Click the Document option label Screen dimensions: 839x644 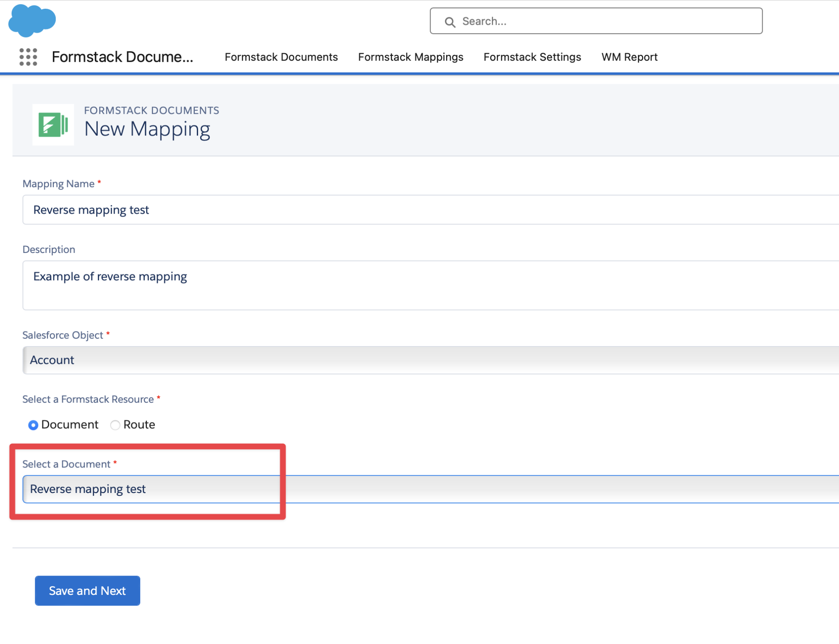click(70, 425)
